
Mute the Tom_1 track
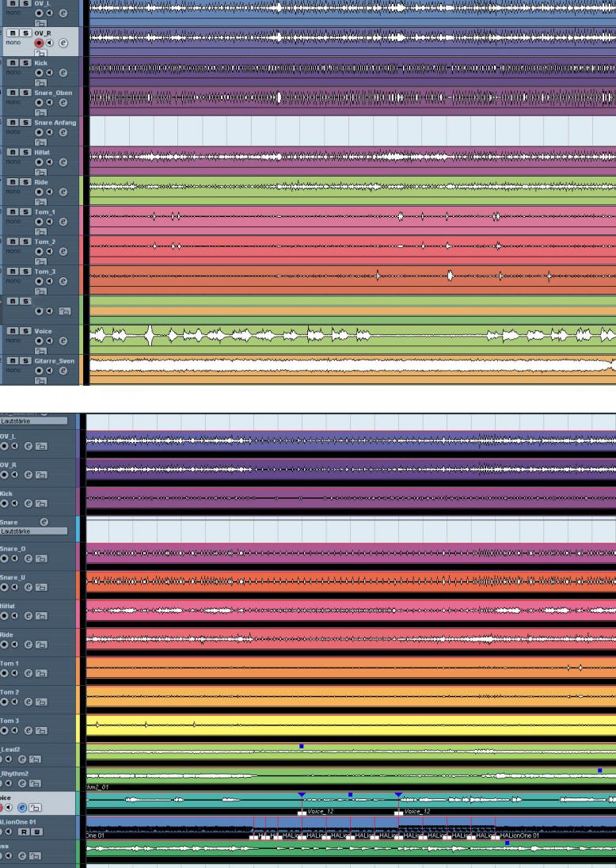(13, 212)
